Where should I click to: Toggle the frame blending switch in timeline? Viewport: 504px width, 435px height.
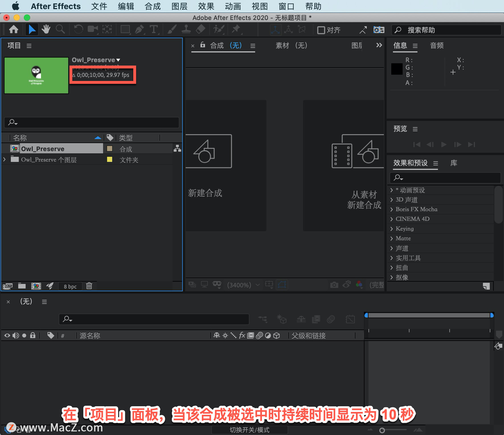(316, 319)
